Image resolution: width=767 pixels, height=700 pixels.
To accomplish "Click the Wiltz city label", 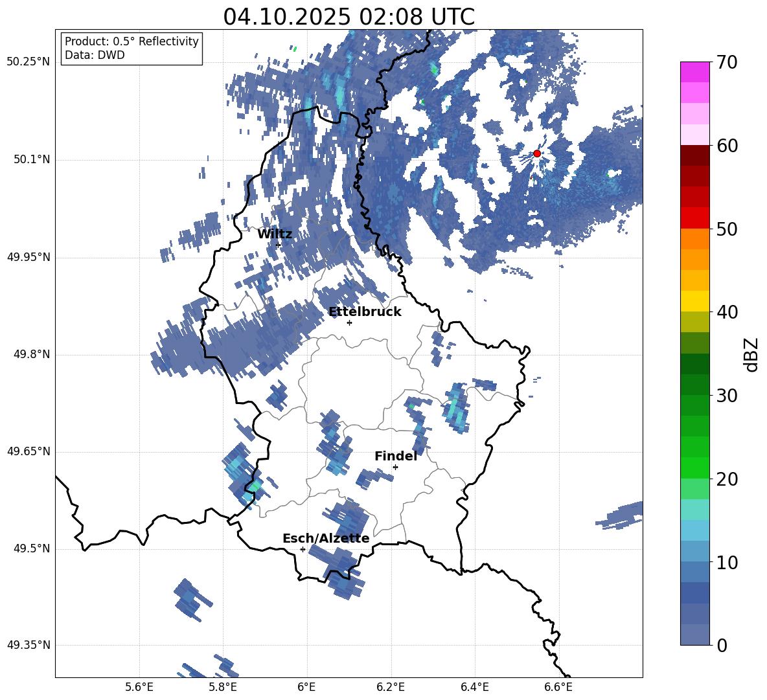I will point(275,234).
